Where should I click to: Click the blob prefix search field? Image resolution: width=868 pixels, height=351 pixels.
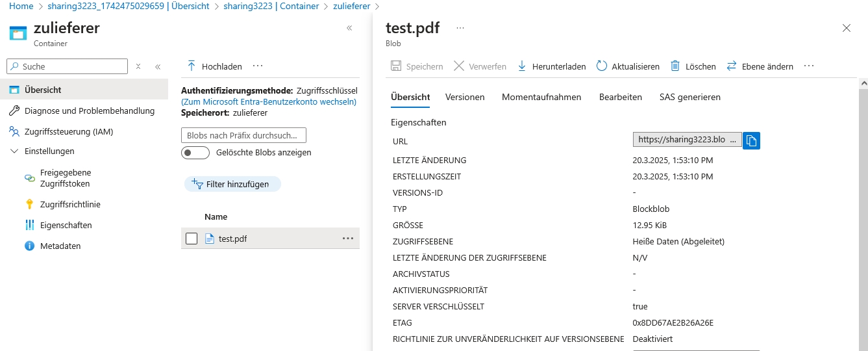click(x=243, y=135)
